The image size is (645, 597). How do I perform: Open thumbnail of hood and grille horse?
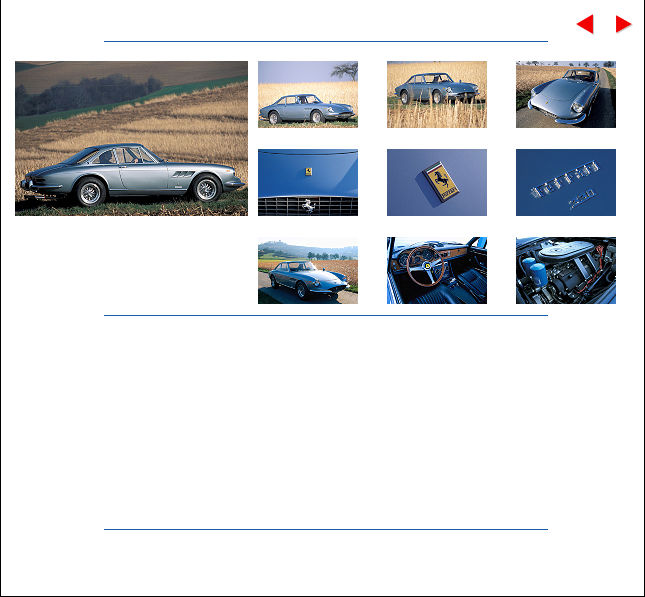308,182
